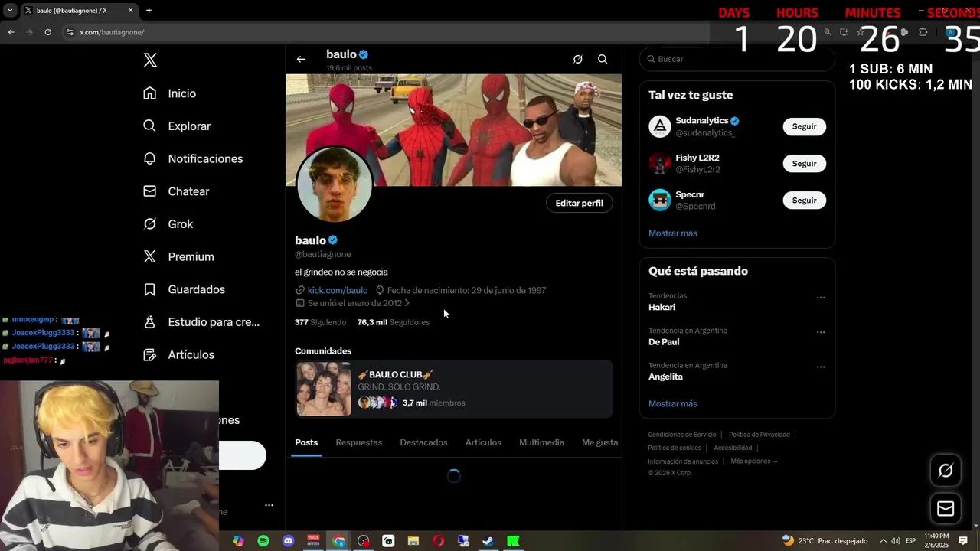The image size is (980, 551).
Task: Open the profile avatar photo
Action: (x=334, y=185)
